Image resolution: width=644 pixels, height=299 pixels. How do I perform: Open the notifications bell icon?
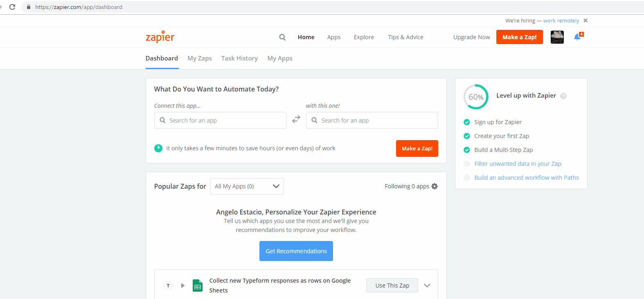(577, 37)
